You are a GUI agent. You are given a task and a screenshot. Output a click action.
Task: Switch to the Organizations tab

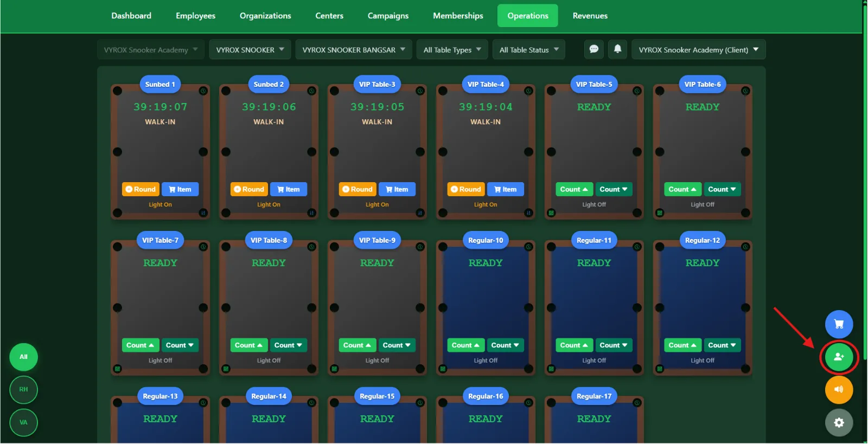tap(265, 16)
